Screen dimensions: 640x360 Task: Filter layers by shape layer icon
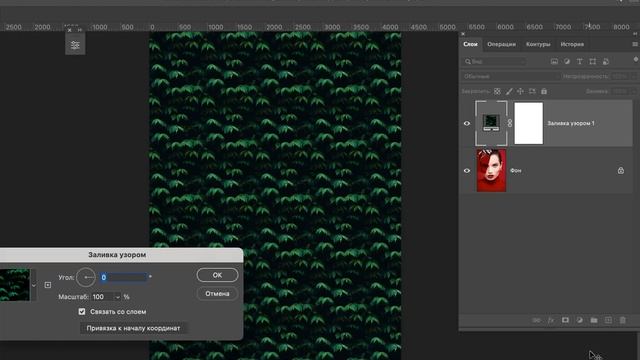(x=592, y=62)
